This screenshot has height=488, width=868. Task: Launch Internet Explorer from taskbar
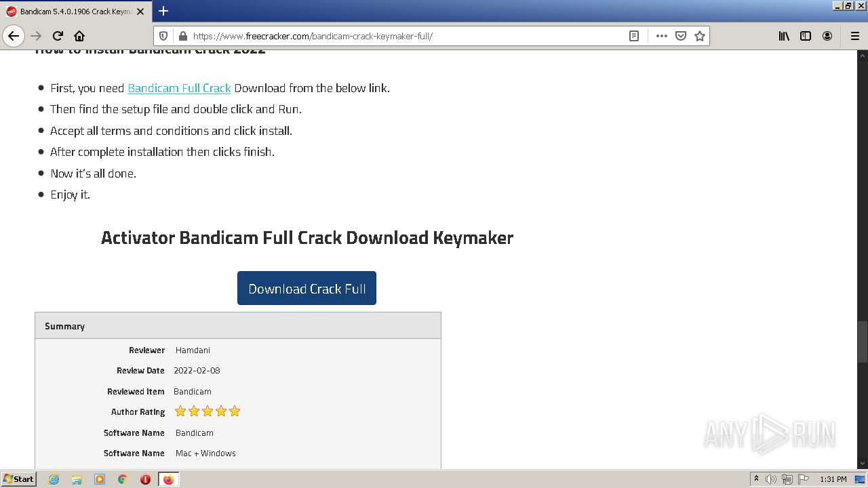[x=54, y=479]
